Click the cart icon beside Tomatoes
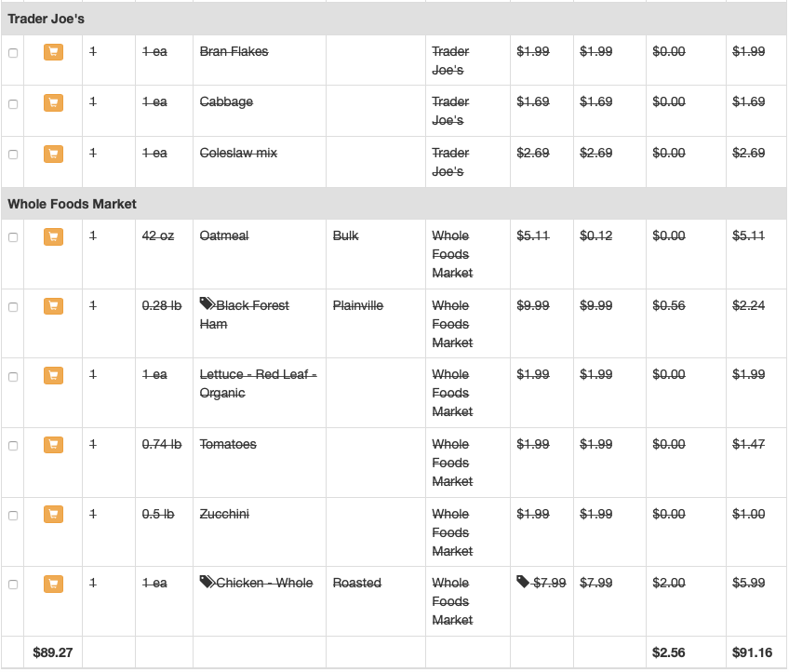The image size is (789, 672). [53, 445]
